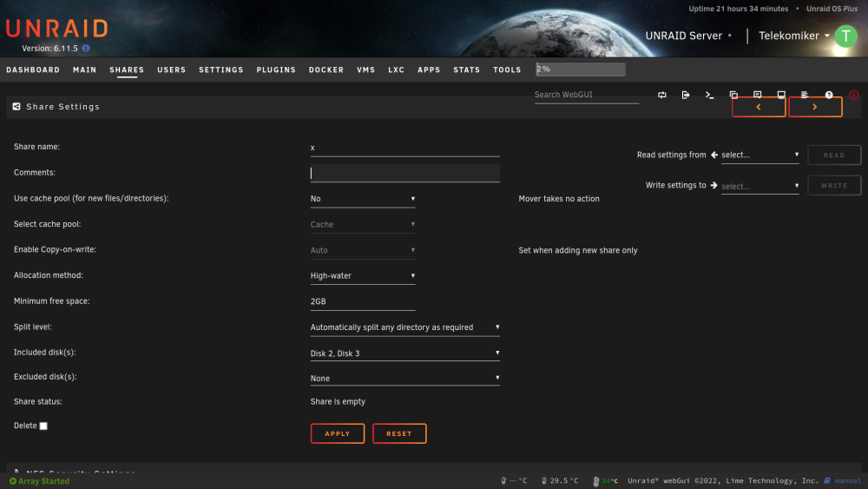Click the 'Share is empty' status text
This screenshot has height=489, width=868.
click(x=338, y=401)
